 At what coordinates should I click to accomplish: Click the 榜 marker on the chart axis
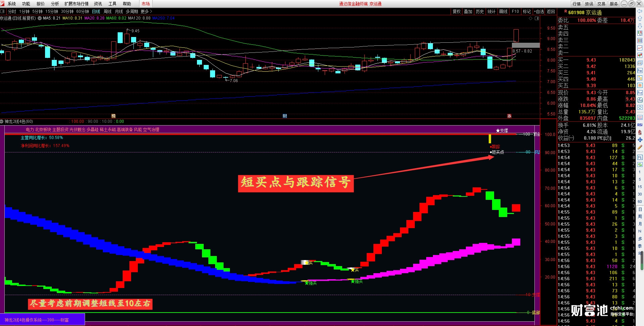tap(114, 116)
